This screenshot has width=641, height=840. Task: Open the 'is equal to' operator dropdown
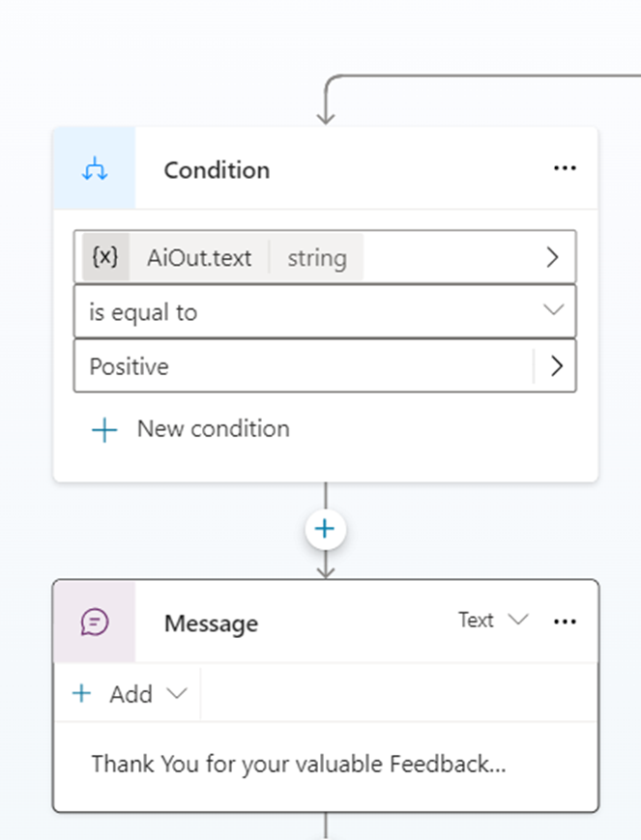(552, 311)
